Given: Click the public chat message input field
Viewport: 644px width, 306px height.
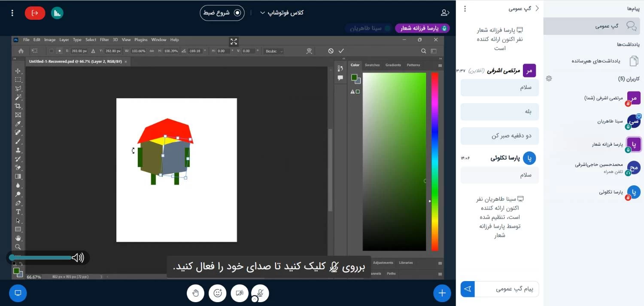Looking at the screenshot, I should [x=507, y=289].
